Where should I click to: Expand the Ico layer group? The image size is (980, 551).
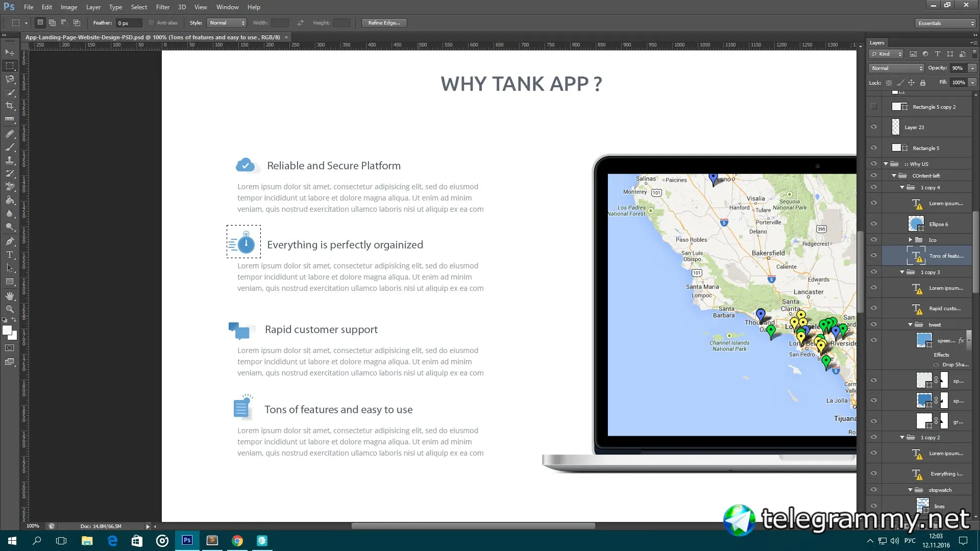(910, 240)
